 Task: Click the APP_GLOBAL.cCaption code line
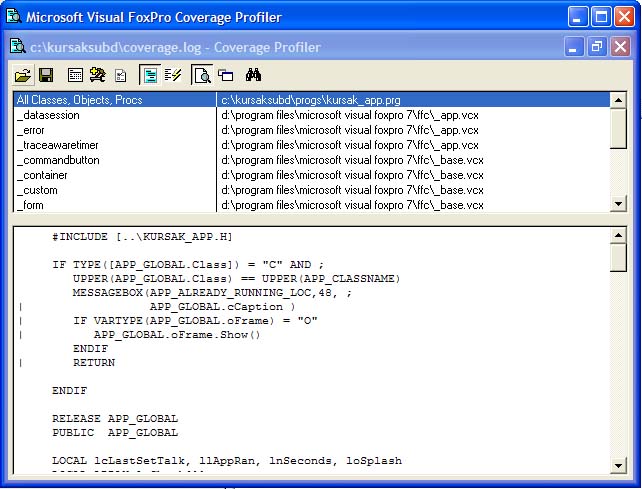[x=222, y=307]
